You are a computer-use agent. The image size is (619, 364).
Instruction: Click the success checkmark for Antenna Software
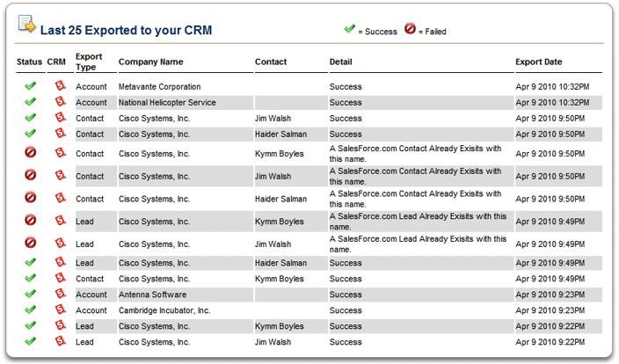pyautogui.click(x=31, y=294)
